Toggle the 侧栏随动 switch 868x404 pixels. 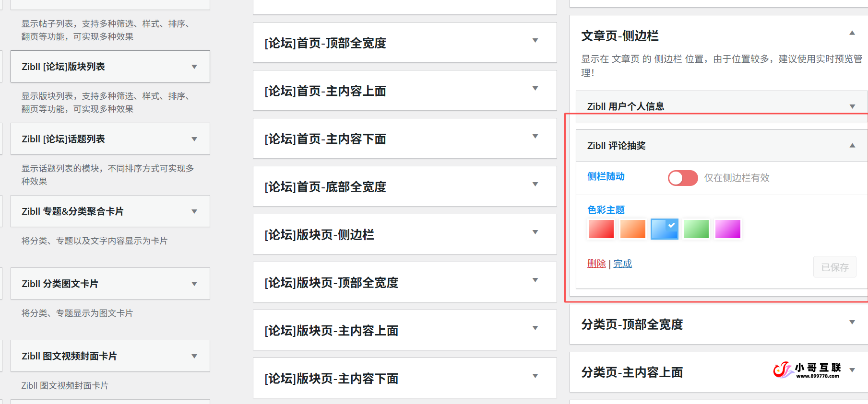[682, 178]
